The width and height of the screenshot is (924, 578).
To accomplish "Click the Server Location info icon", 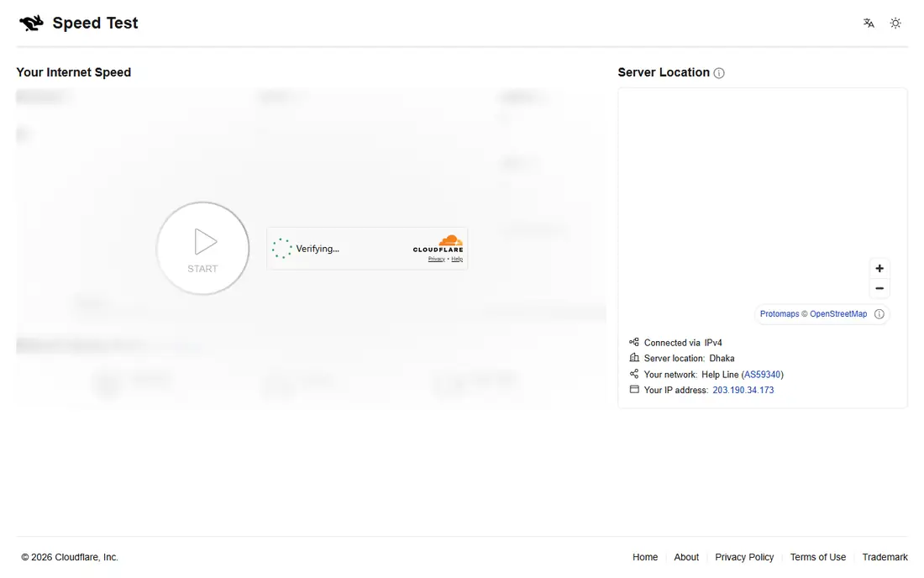I will 719,73.
